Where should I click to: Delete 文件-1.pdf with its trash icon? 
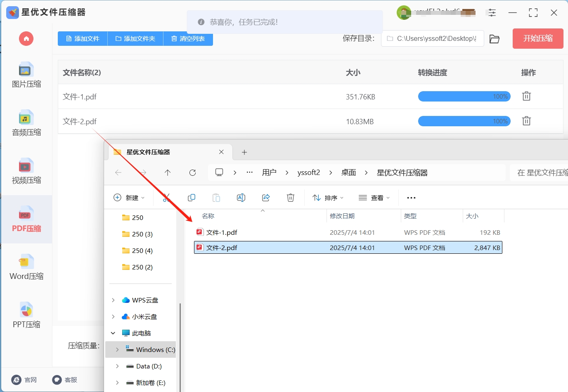click(526, 96)
